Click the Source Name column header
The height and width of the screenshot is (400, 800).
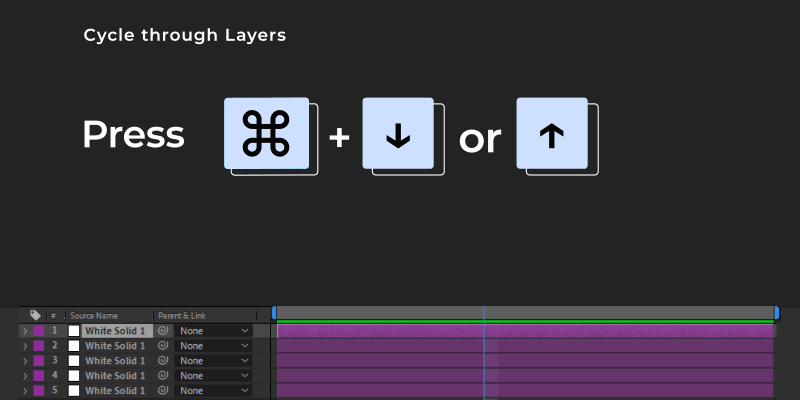pyautogui.click(x=94, y=315)
